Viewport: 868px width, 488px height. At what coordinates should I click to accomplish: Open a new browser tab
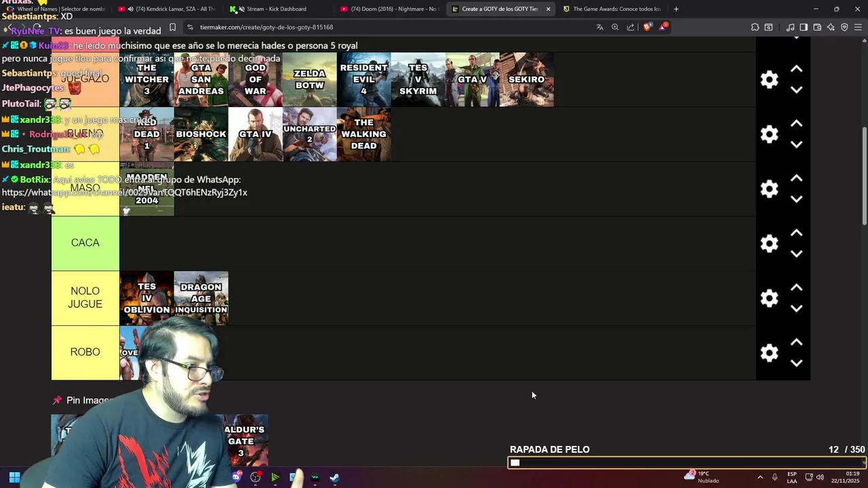[x=676, y=9]
